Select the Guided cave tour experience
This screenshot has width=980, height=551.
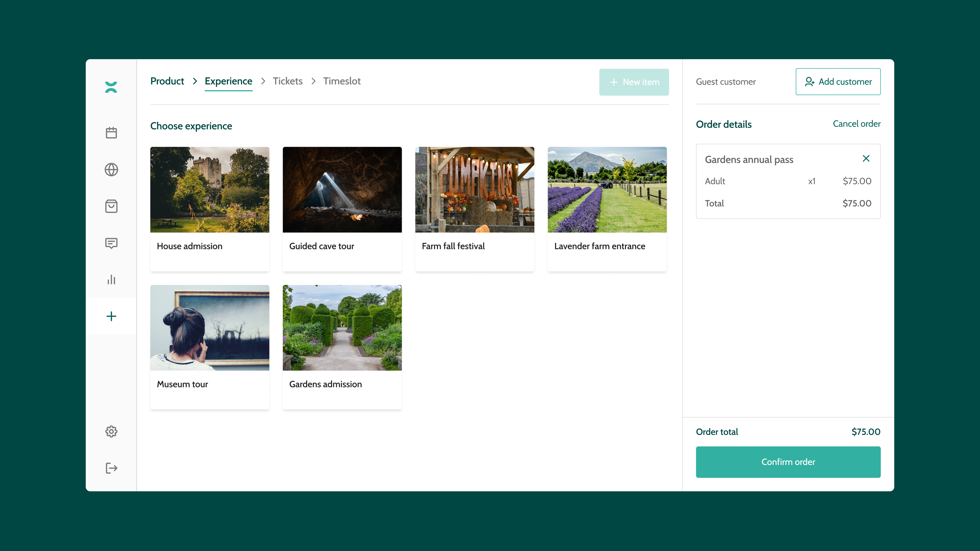pos(342,209)
